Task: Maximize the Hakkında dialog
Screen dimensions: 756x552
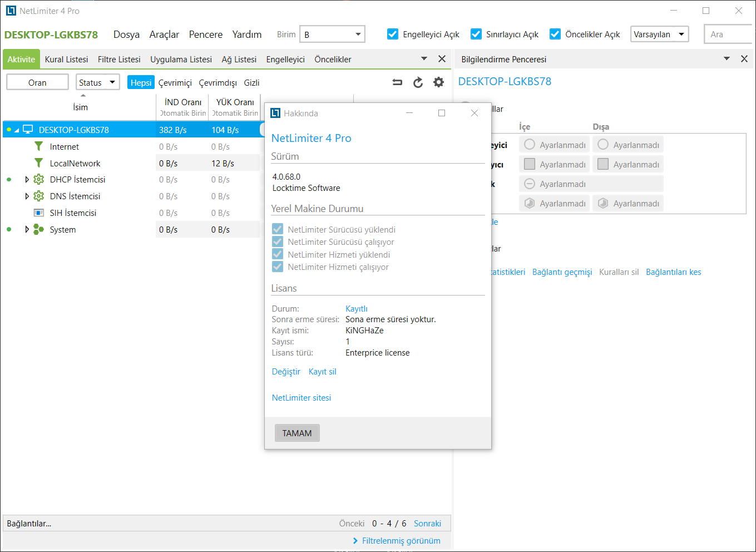Action: coord(442,113)
